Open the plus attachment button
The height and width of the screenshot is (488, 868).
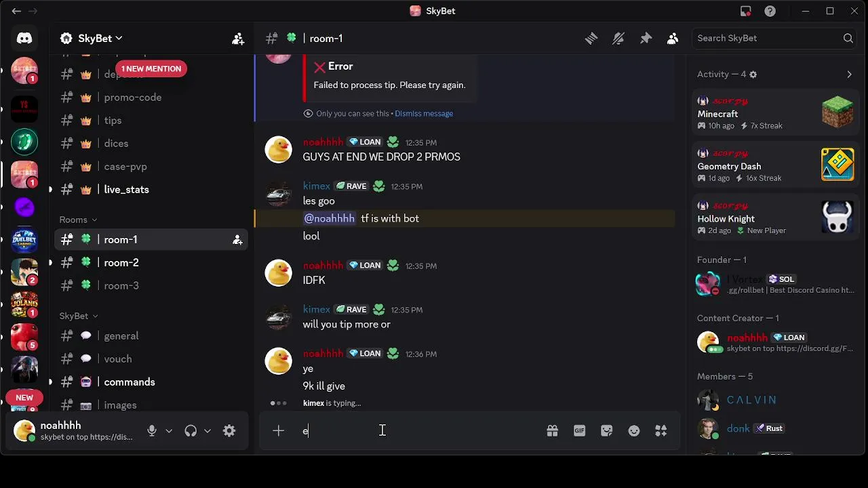pyautogui.click(x=278, y=431)
